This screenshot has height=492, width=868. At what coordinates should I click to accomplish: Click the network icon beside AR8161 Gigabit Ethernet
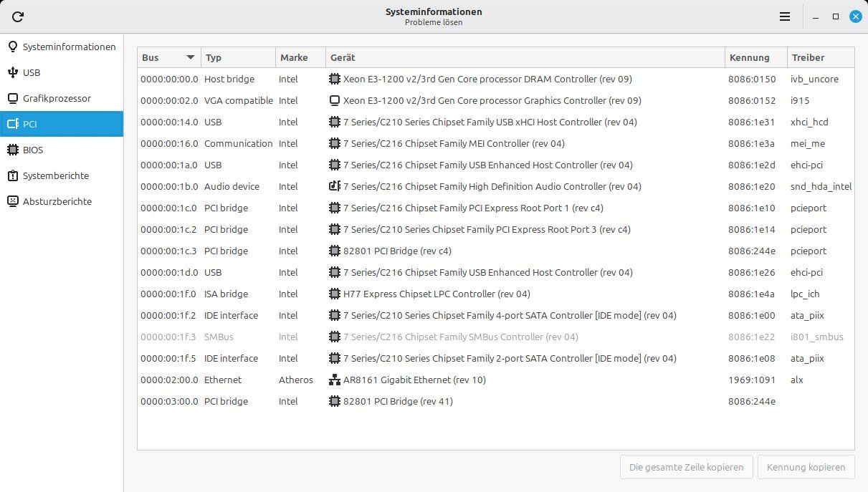pos(334,380)
